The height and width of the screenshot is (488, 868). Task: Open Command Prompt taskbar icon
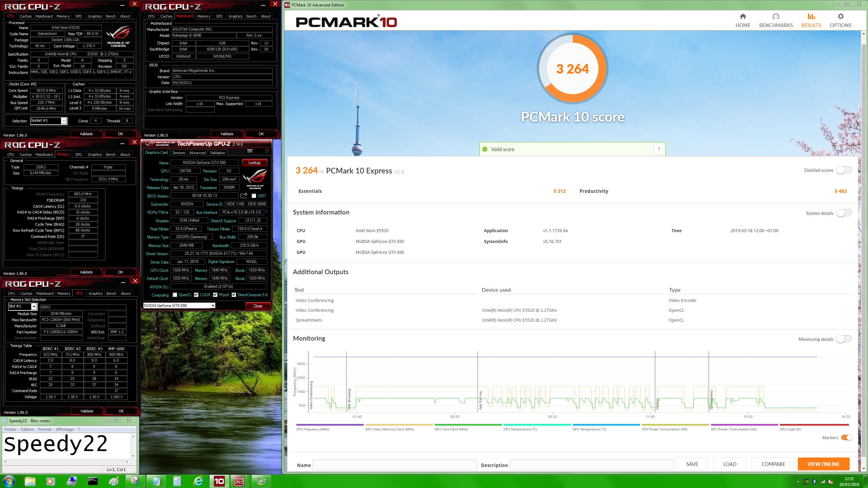(x=93, y=481)
